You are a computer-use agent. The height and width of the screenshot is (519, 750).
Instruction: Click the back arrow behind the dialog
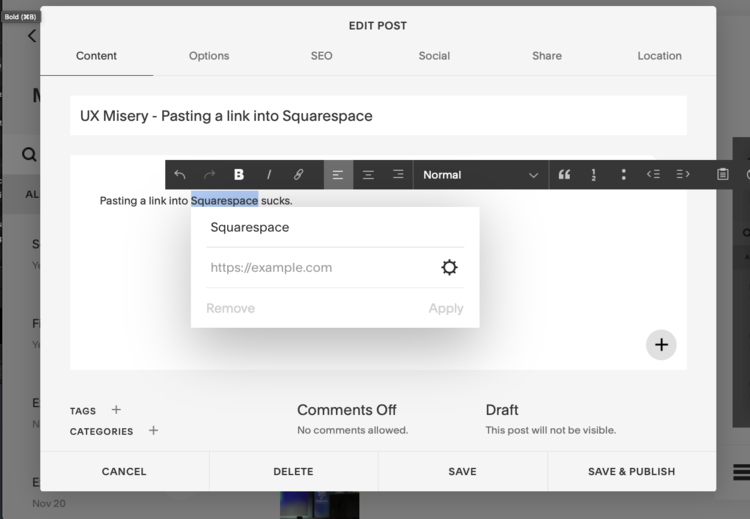pyautogui.click(x=32, y=36)
